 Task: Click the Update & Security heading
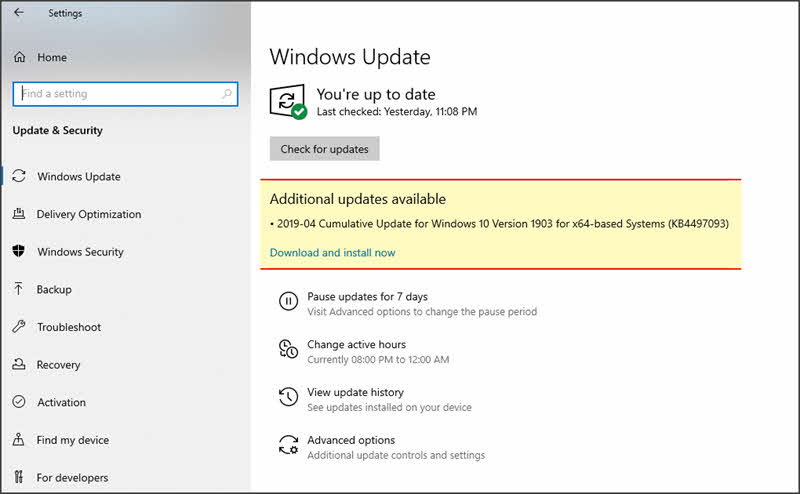pyautogui.click(x=58, y=130)
